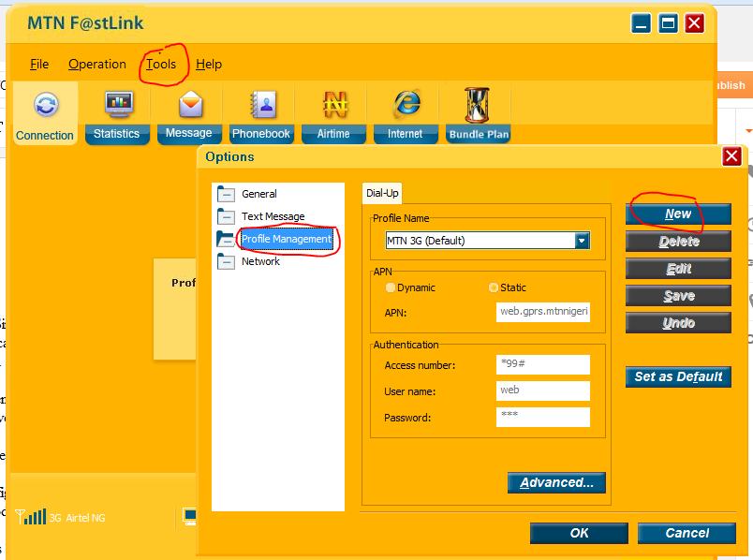
Task: Click the signal strength bars icon
Action: (31, 517)
